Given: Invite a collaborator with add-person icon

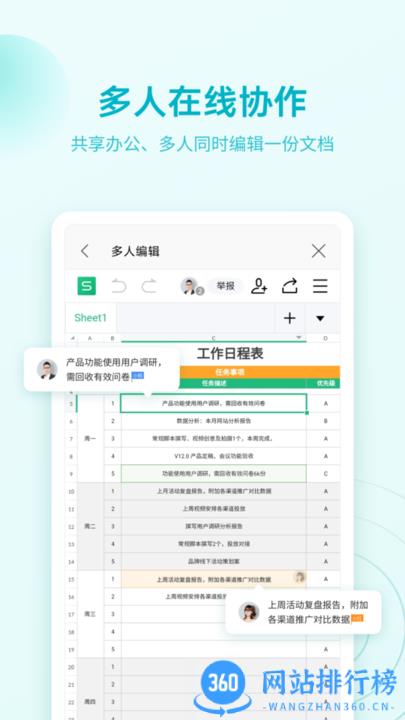Looking at the screenshot, I should point(259,286).
